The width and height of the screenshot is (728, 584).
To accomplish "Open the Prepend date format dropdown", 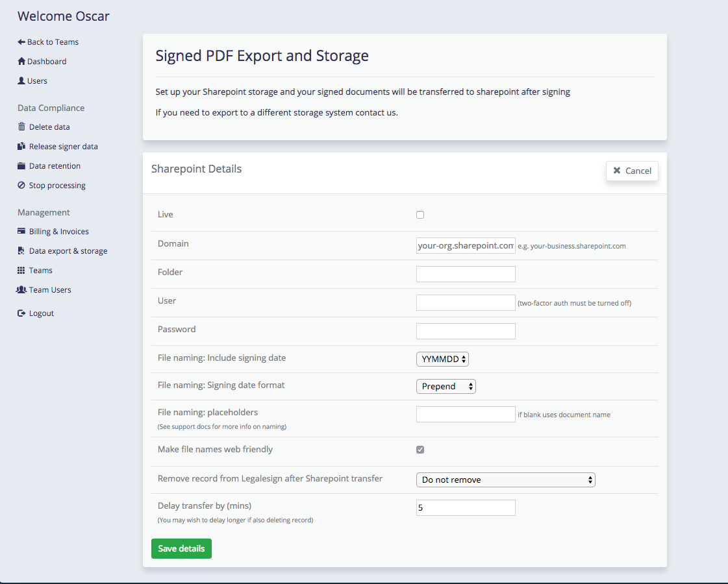I will tap(446, 386).
